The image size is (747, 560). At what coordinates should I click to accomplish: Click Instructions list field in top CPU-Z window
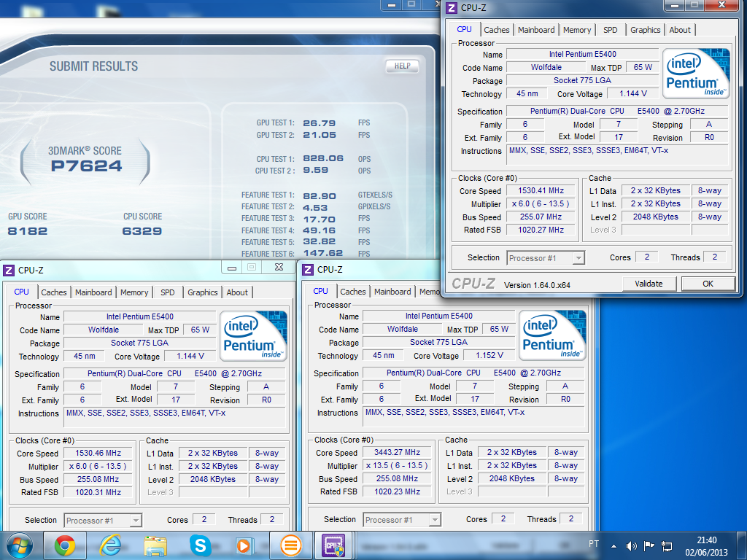tap(616, 155)
